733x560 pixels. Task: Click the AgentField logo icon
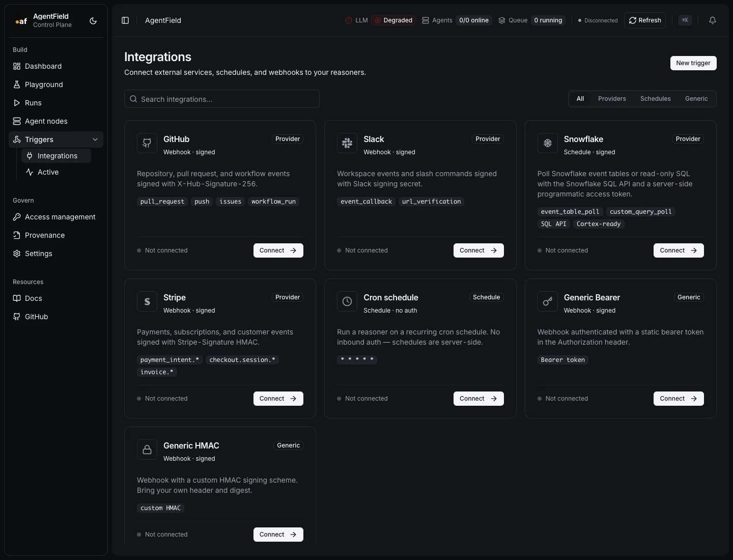coord(21,21)
